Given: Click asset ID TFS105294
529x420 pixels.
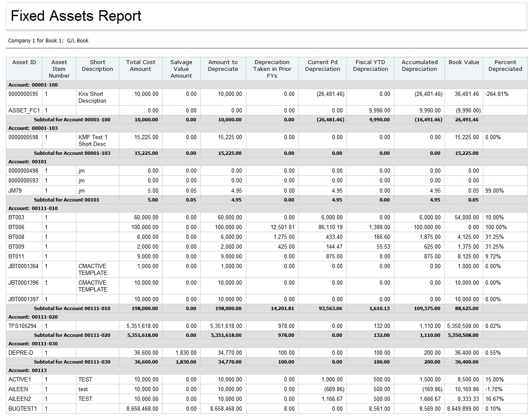Looking at the screenshot, I should click(23, 326).
